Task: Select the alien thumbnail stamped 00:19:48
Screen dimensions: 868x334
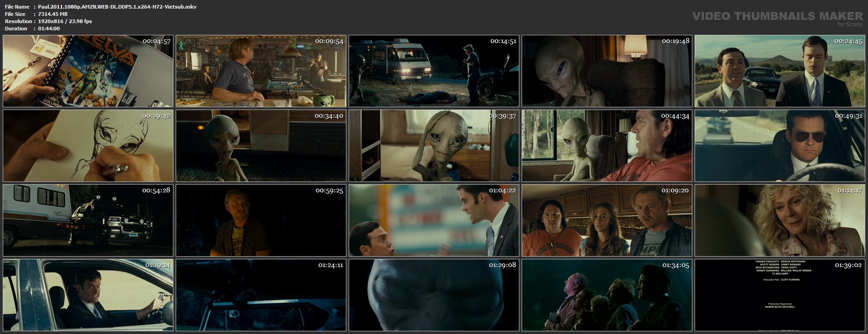Action: [x=607, y=71]
